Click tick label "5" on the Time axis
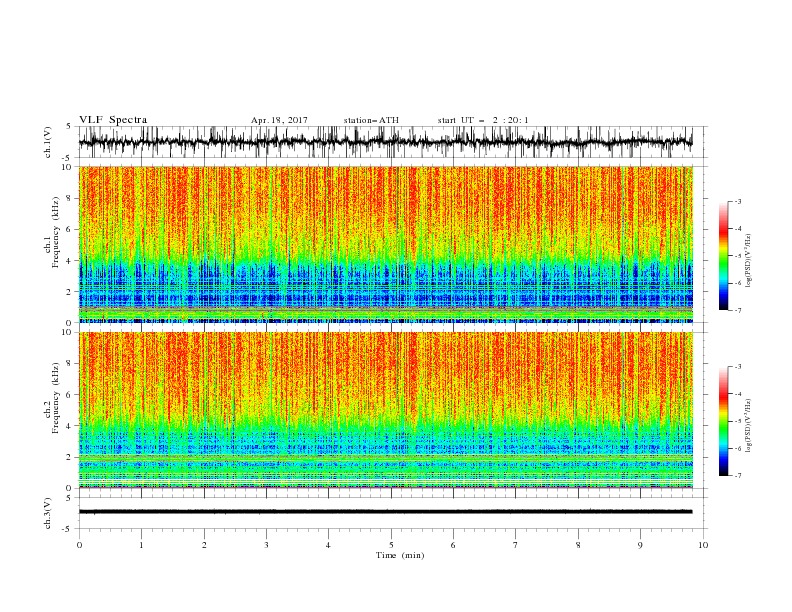This screenshot has height=612, width=792. 391,545
